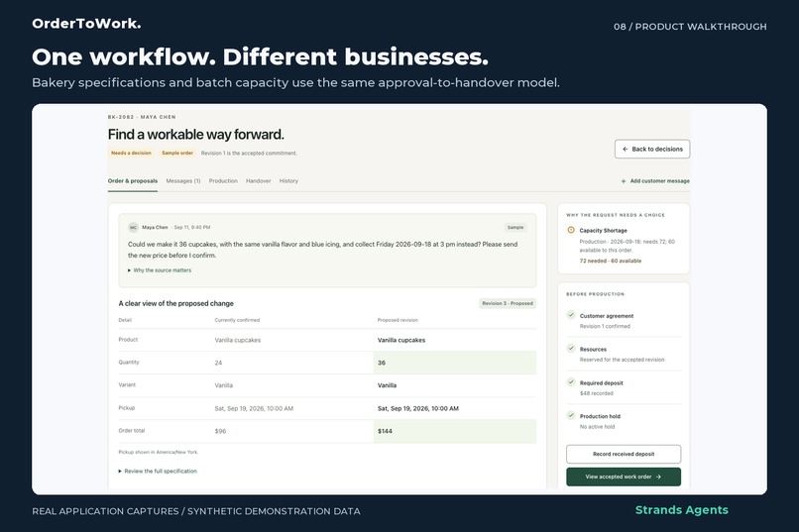Click proposed Vanilla cupcakes product cell
This screenshot has width=799, height=532.
401,340
